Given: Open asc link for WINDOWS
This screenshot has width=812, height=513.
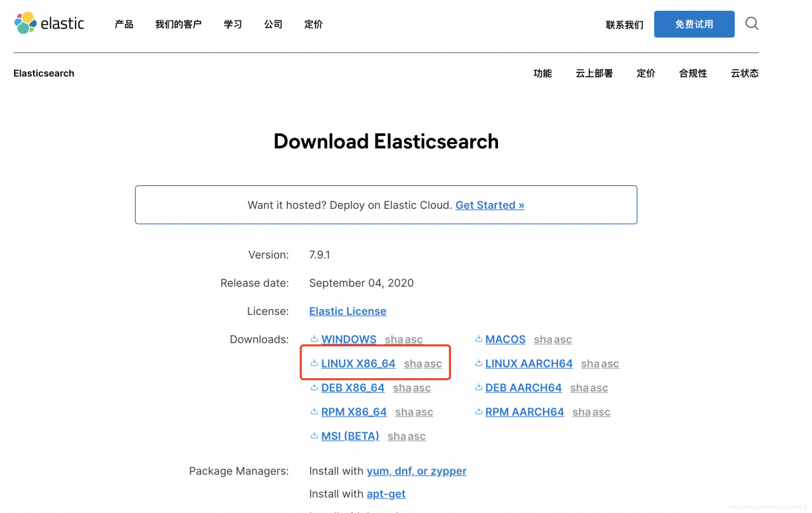Looking at the screenshot, I should tap(414, 340).
